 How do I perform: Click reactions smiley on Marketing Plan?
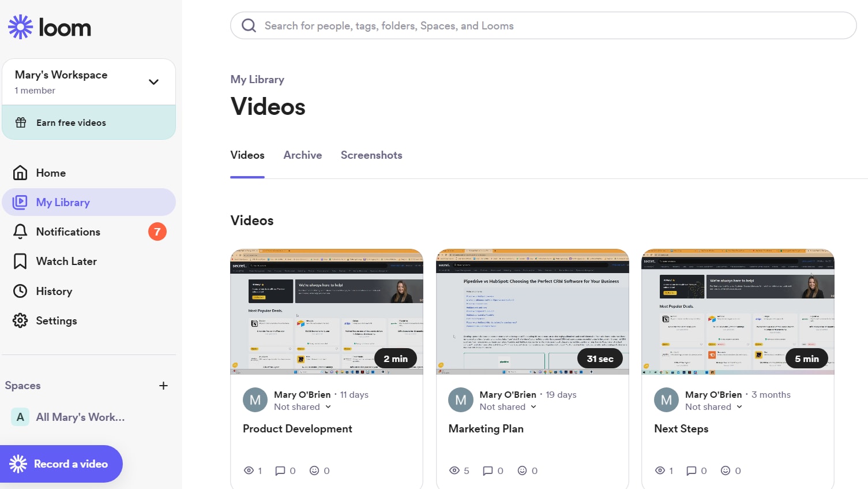pos(522,471)
